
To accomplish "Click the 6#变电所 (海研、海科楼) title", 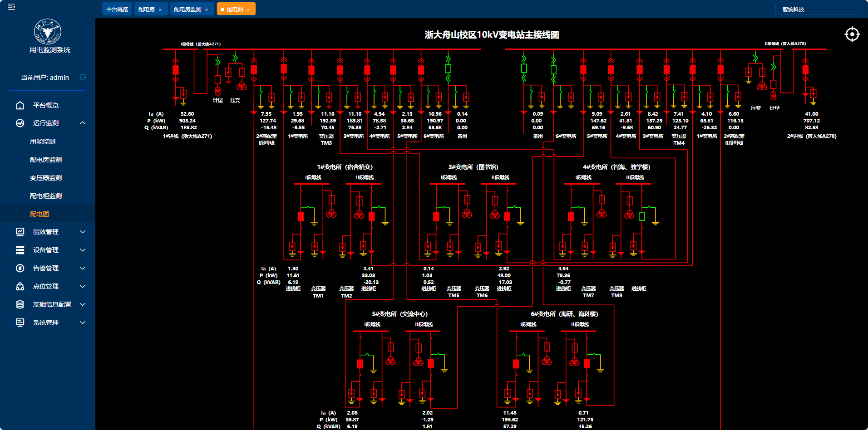I will coord(564,314).
